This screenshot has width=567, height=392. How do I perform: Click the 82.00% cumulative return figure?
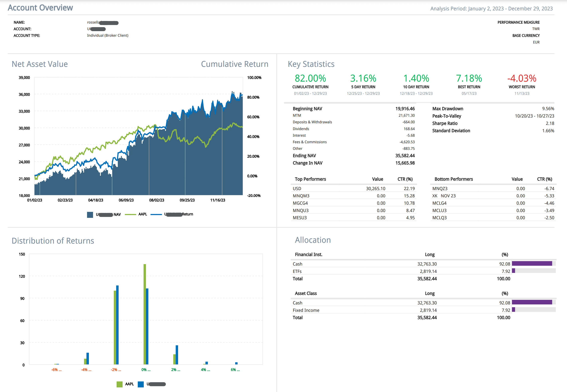[x=310, y=78]
